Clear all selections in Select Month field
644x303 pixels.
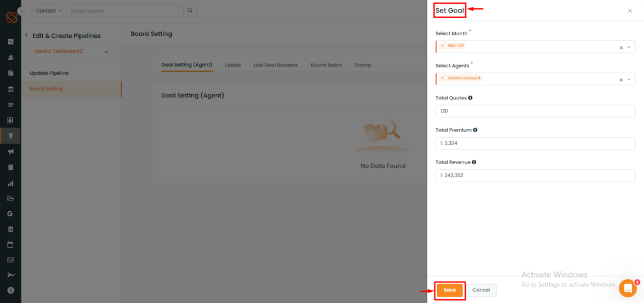tap(621, 47)
